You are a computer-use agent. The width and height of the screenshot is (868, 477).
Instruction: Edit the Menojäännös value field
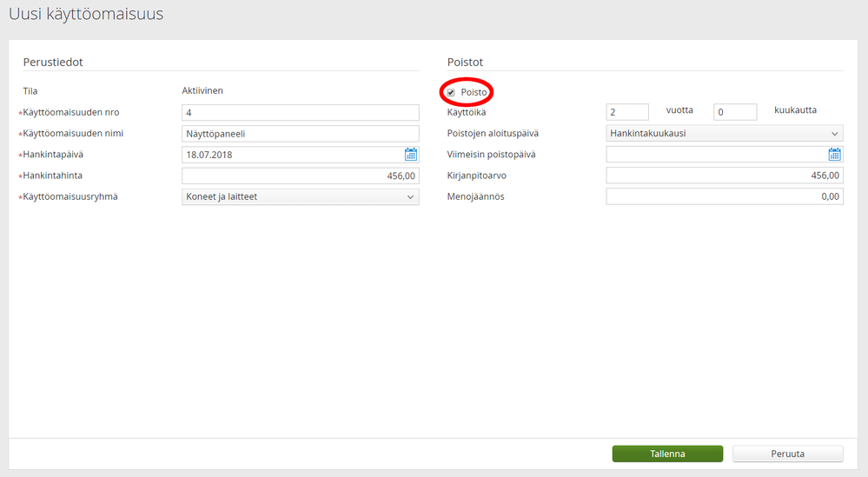(x=724, y=197)
